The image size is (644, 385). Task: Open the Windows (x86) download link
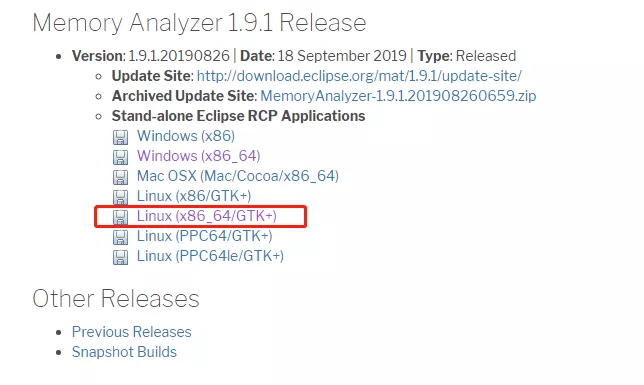[186, 136]
